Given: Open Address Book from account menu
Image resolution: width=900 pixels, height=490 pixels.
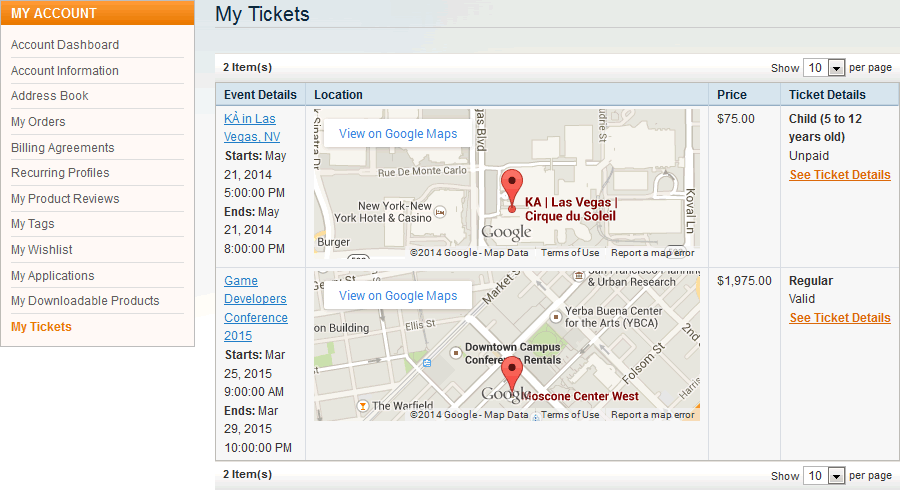Looking at the screenshot, I should click(x=50, y=96).
